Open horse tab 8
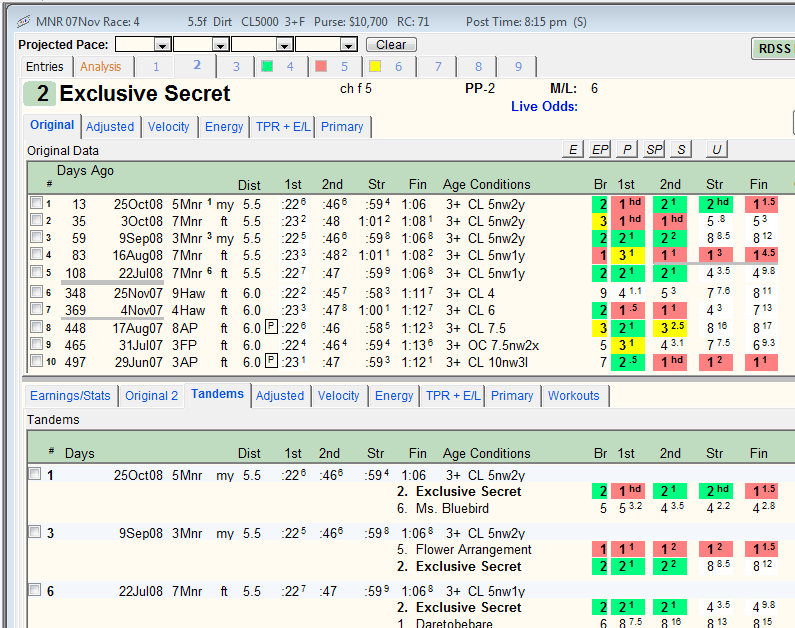This screenshot has height=628, width=795. pos(478,66)
